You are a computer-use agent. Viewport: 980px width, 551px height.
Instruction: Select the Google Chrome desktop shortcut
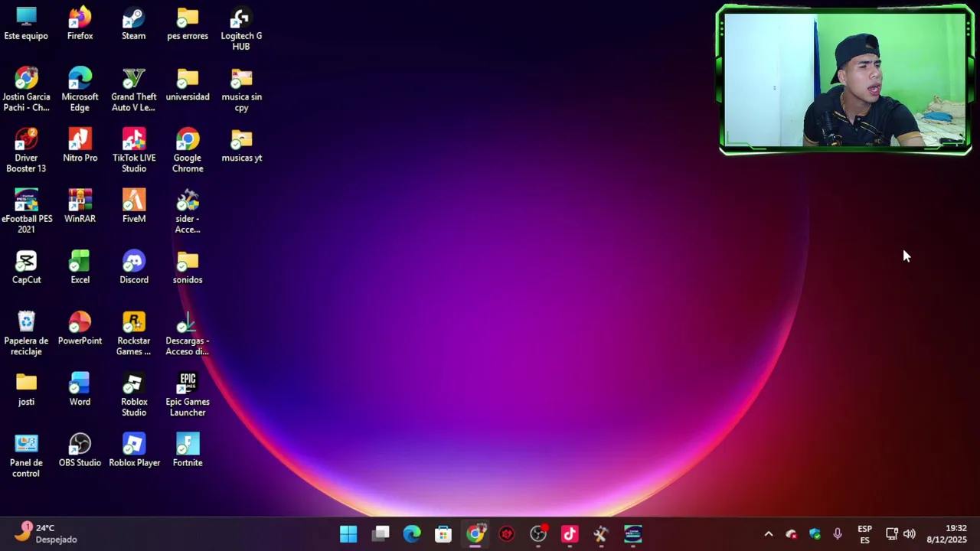188,152
